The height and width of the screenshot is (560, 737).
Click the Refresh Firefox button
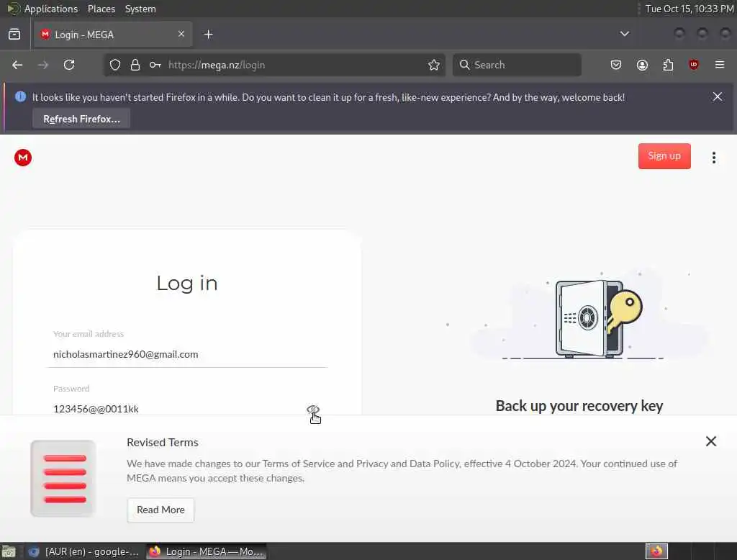pyautogui.click(x=81, y=119)
